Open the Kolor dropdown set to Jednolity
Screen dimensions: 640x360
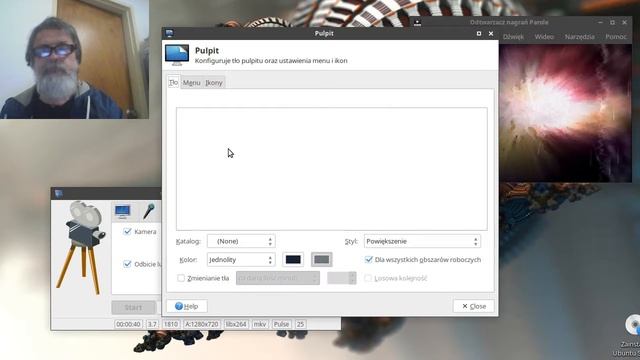click(241, 260)
